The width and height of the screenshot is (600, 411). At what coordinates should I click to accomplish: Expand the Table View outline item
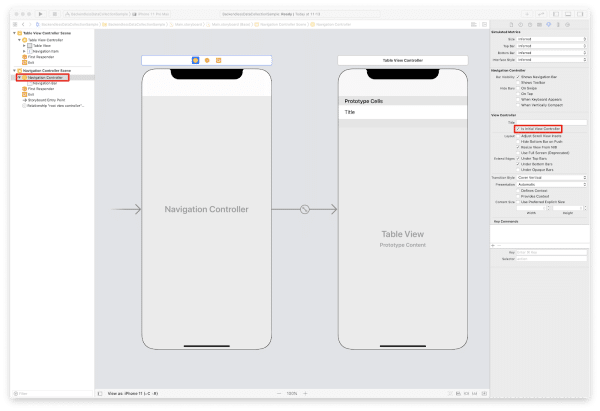click(24, 46)
